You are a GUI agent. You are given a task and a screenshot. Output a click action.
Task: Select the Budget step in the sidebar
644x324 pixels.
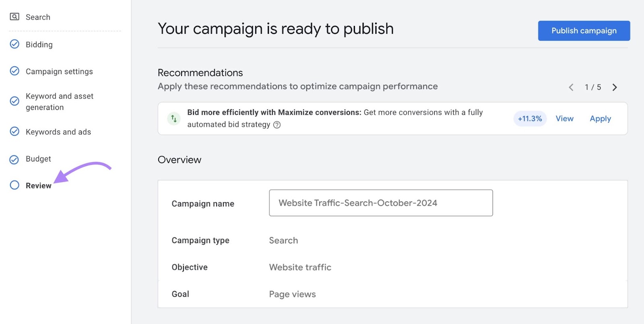click(x=38, y=159)
